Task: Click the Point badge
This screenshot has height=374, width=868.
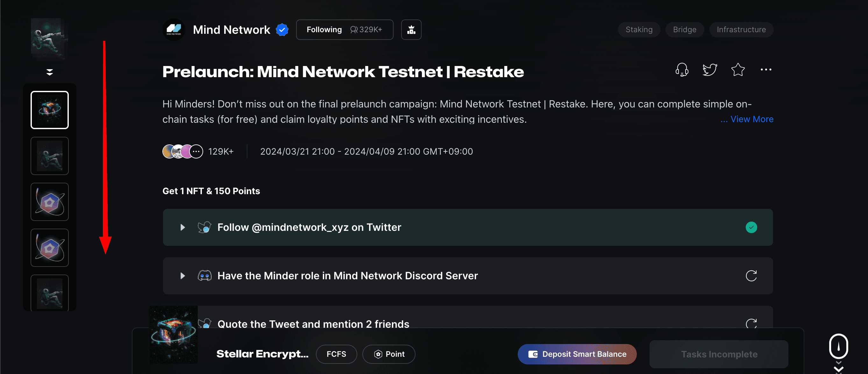Action: (388, 354)
